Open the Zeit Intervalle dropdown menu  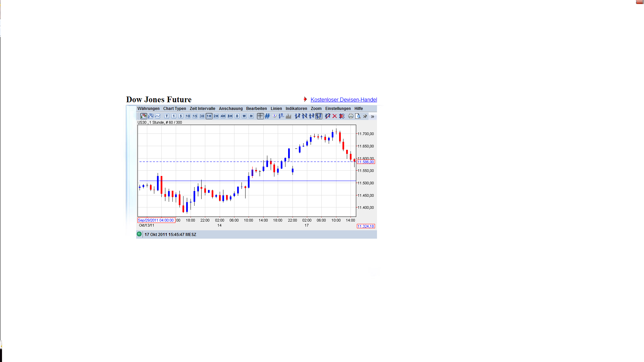click(202, 109)
